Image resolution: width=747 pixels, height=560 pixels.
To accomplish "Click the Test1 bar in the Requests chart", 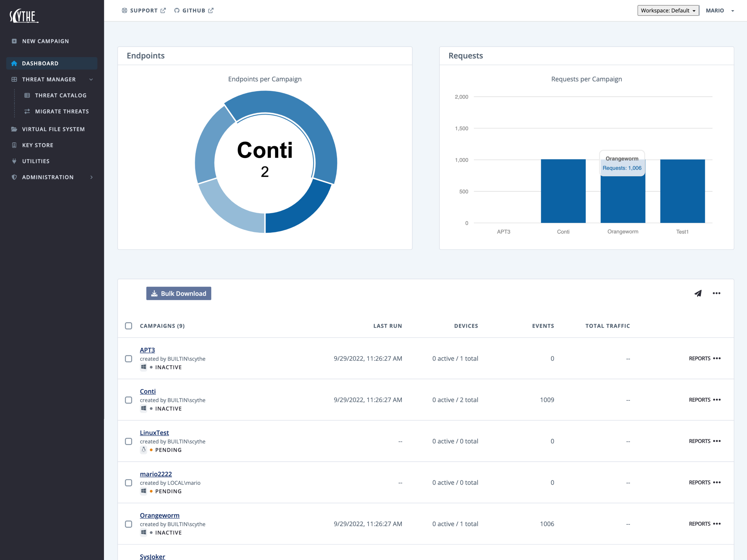I will tap(682, 191).
